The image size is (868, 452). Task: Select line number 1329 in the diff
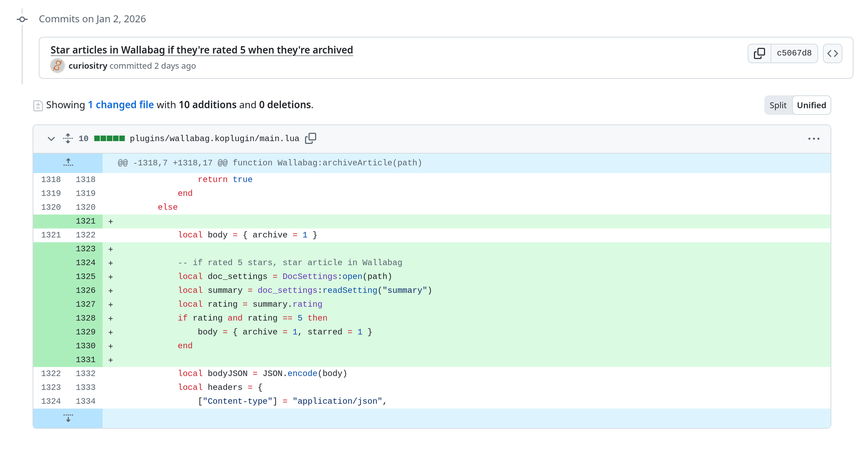point(86,331)
